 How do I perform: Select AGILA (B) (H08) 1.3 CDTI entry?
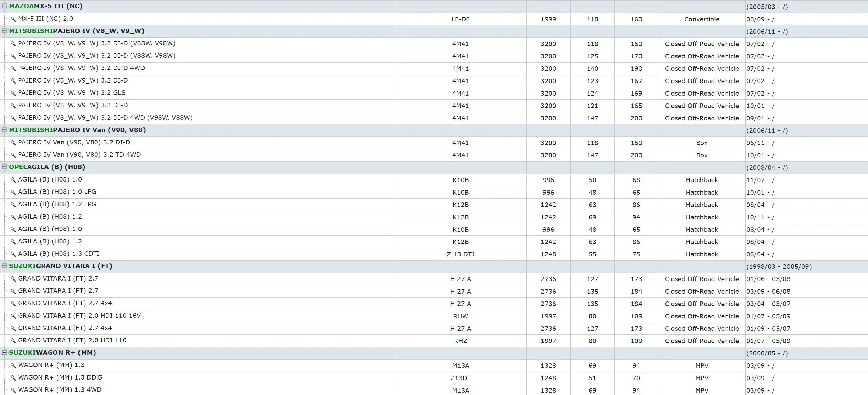59,254
